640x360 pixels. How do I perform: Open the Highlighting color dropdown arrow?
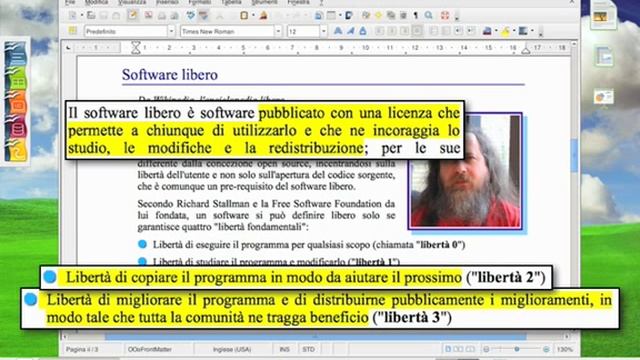(x=514, y=31)
